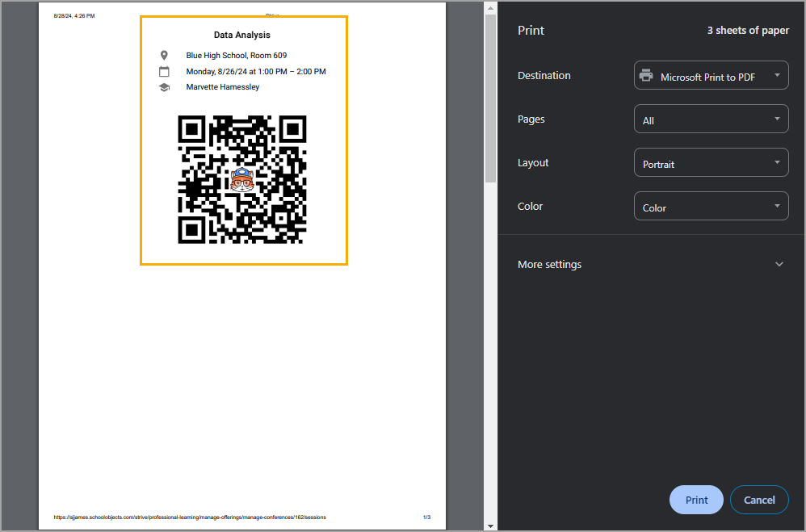The image size is (806, 532).
Task: Click the footer URL on preview page
Action: [190, 517]
